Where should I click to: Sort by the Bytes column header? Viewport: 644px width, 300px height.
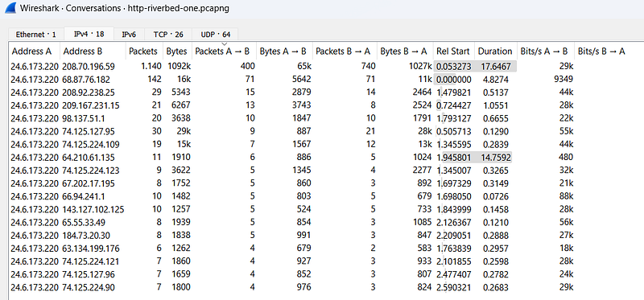pos(177,51)
